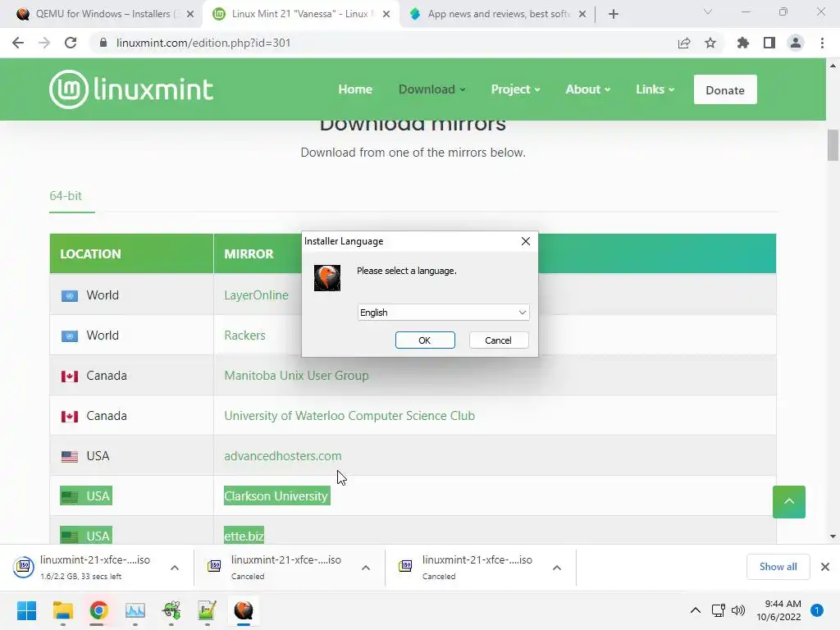This screenshot has height=630, width=840.
Task: Click the Chrome taskbar icon
Action: coord(98,610)
